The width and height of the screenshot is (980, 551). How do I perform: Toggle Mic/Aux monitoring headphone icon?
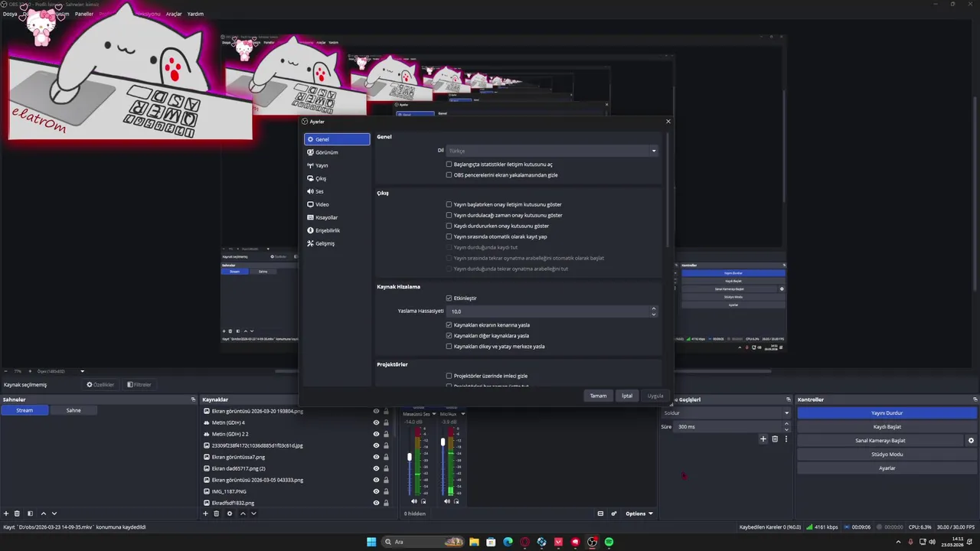[456, 501]
